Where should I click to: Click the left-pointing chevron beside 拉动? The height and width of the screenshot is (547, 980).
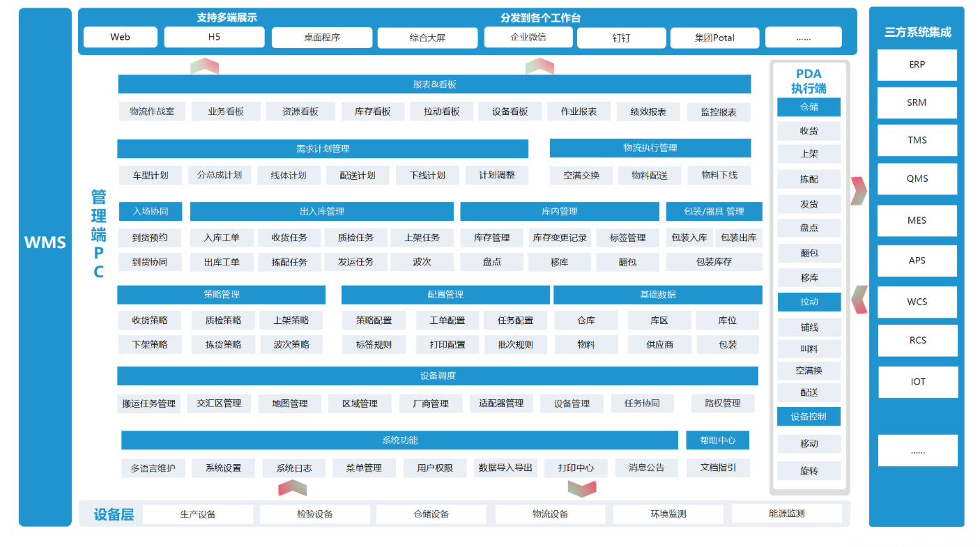click(859, 300)
